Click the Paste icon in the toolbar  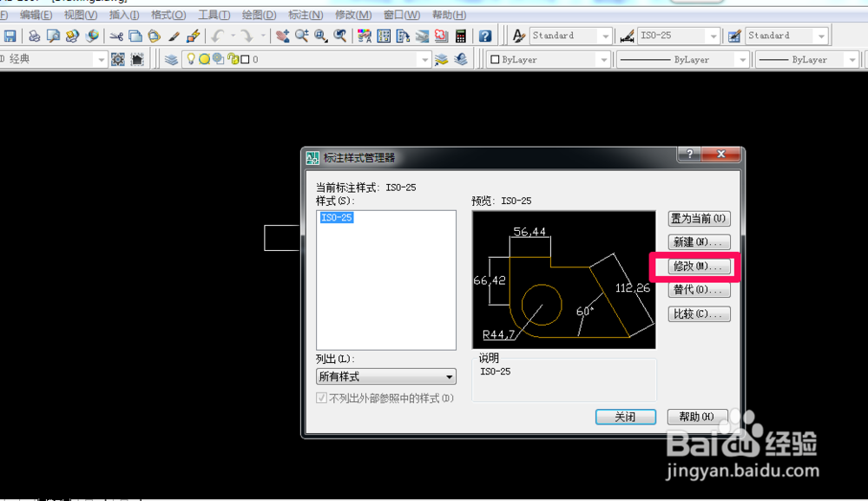pyautogui.click(x=155, y=36)
